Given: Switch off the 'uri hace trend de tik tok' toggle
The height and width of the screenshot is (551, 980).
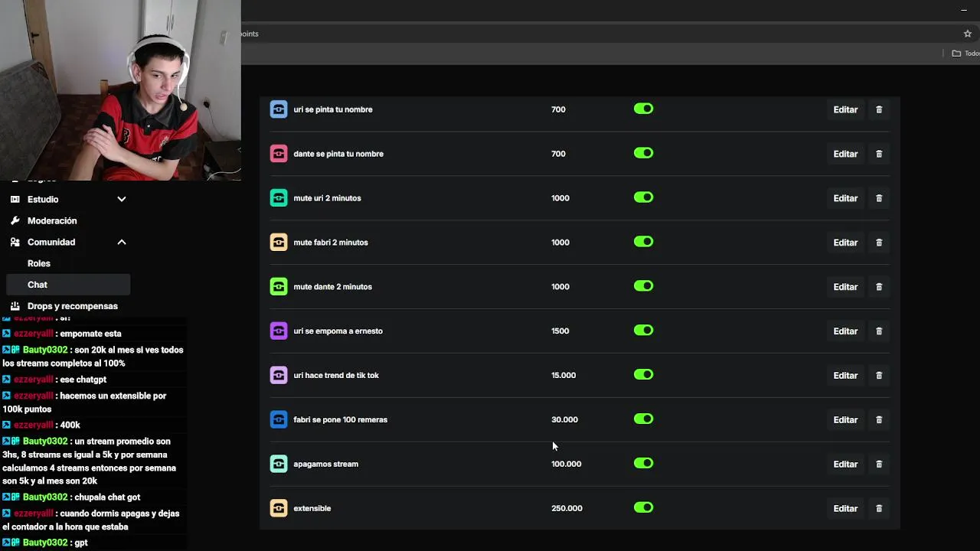Looking at the screenshot, I should tap(643, 375).
